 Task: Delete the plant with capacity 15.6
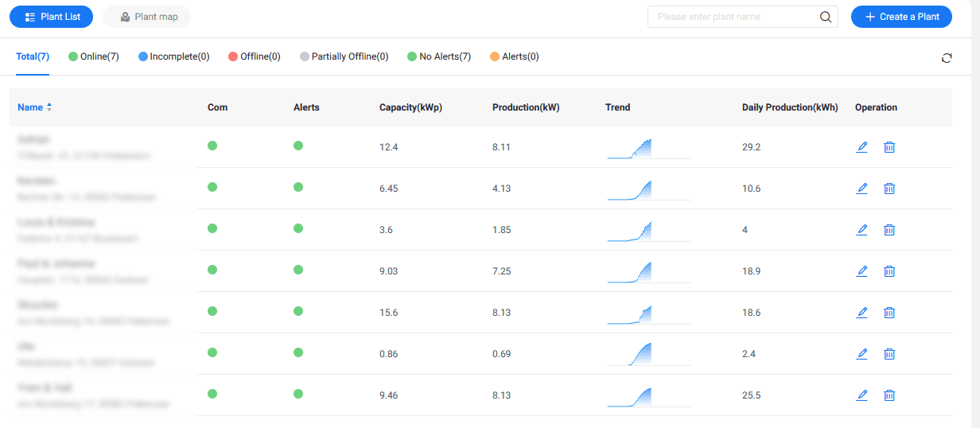point(889,313)
